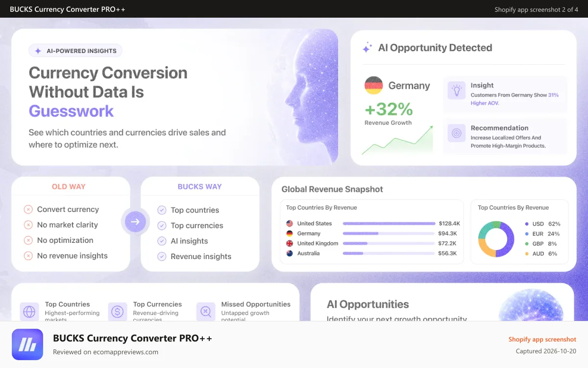Click the X icon beside No revenue insights
Image resolution: width=588 pixels, height=368 pixels.
(x=28, y=256)
